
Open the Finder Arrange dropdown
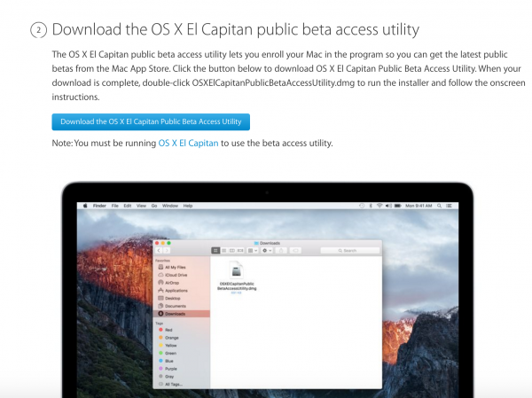click(252, 251)
